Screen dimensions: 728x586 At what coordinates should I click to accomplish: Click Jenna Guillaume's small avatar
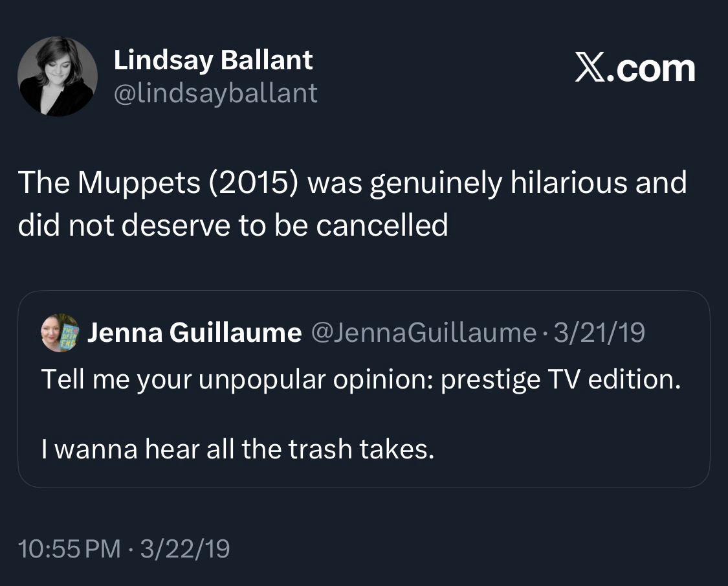tap(60, 333)
